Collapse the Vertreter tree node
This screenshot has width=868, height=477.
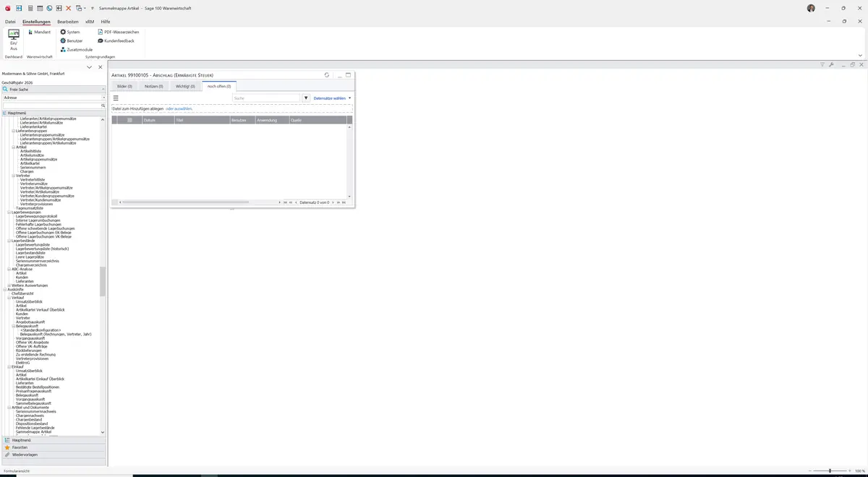pyautogui.click(x=14, y=176)
